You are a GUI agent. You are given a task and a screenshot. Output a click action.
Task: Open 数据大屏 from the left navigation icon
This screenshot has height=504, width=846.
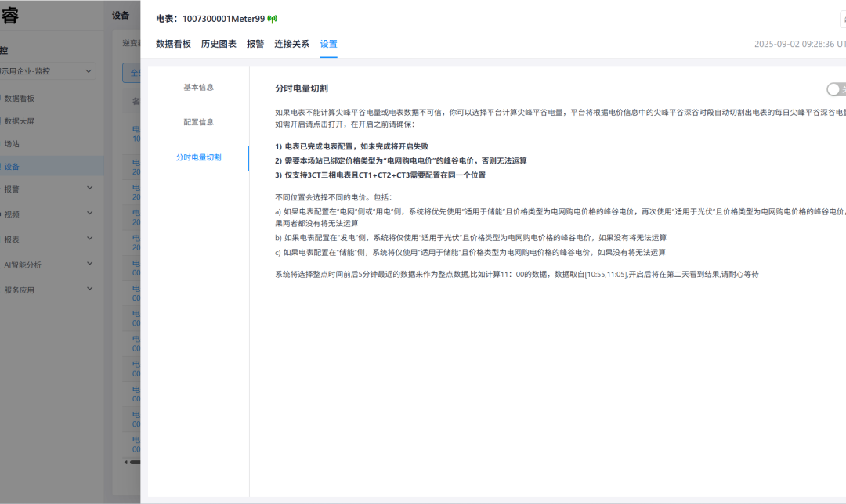coord(26,120)
